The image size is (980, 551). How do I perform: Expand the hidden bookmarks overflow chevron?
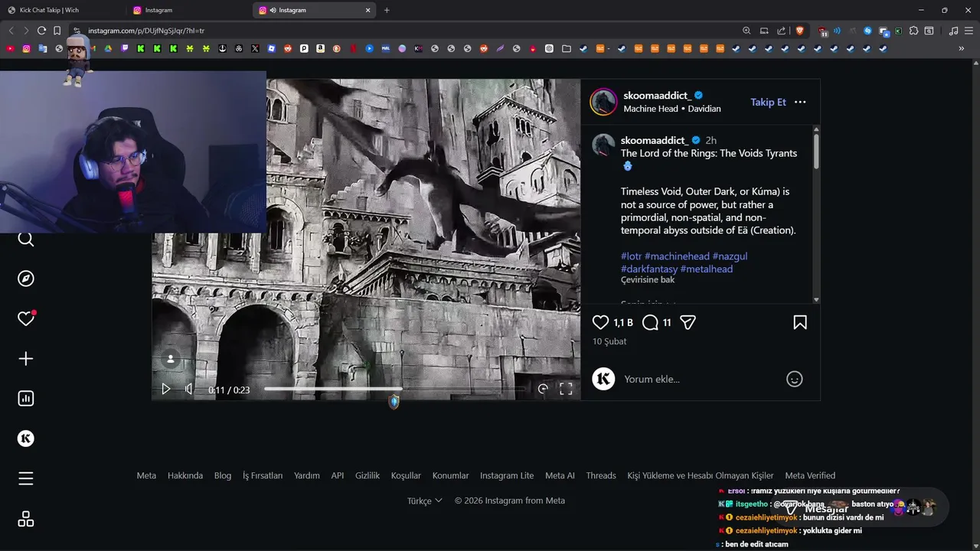tap(961, 48)
